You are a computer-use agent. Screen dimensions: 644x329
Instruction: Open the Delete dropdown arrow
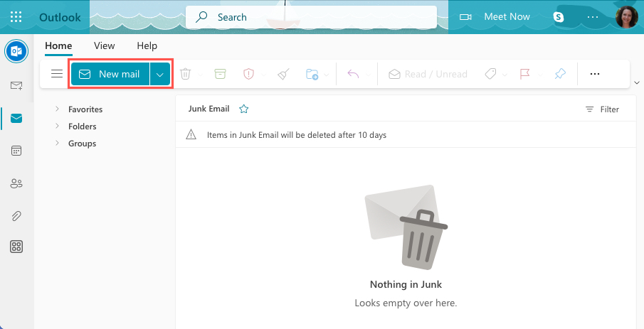201,75
